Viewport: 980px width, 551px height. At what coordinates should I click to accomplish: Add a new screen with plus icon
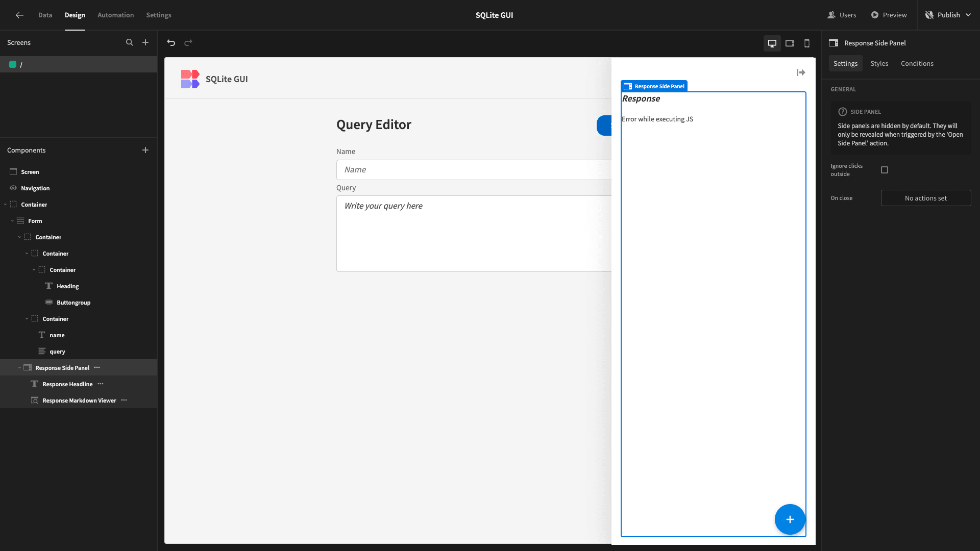(x=145, y=42)
